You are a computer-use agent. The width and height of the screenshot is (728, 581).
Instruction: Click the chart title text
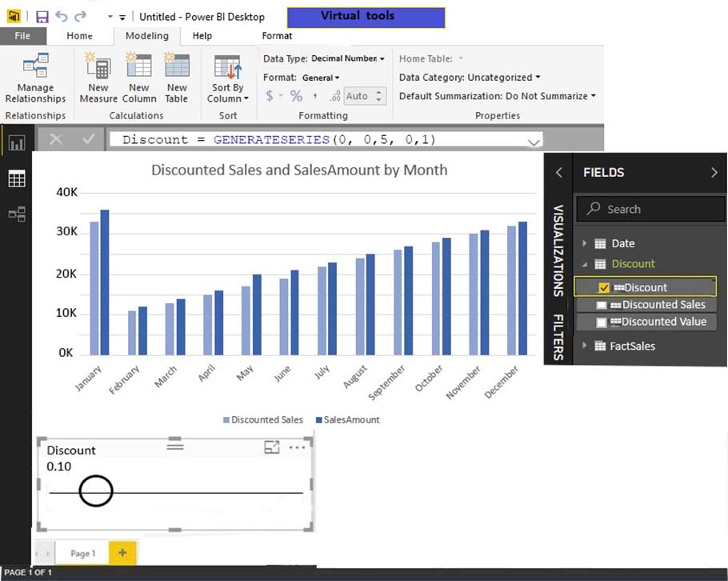point(299,170)
